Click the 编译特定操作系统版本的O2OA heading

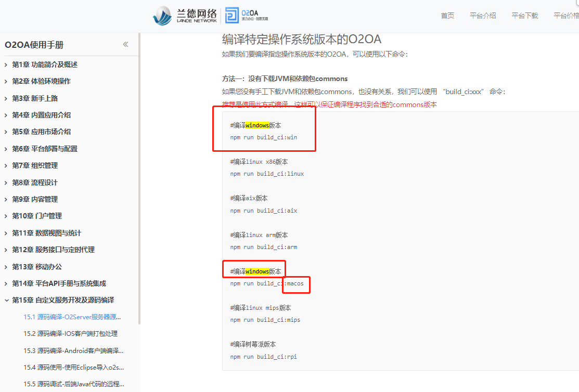301,39
